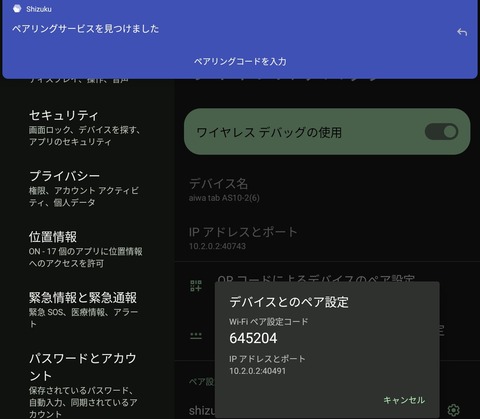Tap the デバイスとのペア設定 dialog title

pos(289,302)
